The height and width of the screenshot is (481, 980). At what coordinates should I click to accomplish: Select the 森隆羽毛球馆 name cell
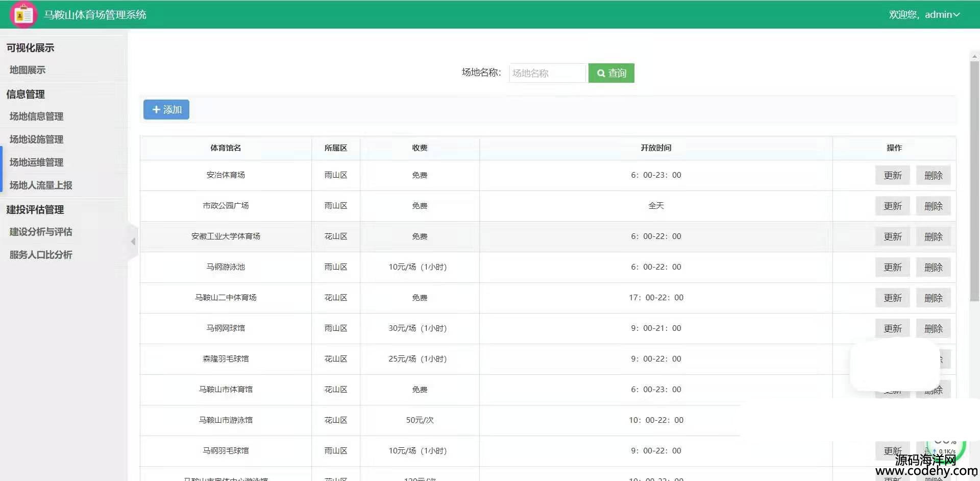tap(226, 359)
